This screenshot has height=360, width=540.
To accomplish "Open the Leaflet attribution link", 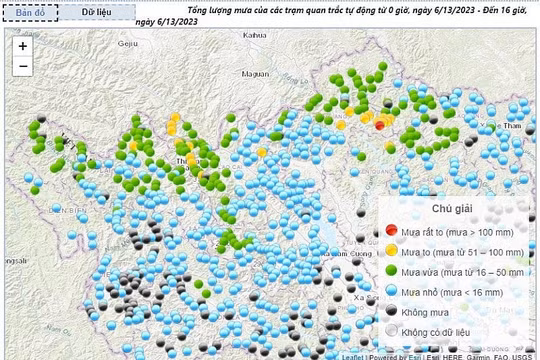I will click(x=353, y=357).
